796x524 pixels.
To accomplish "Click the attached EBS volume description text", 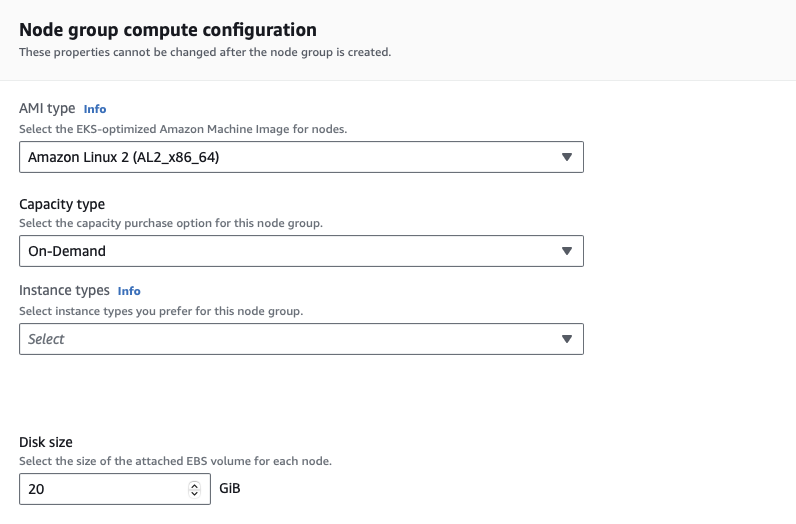I will tap(175, 461).
